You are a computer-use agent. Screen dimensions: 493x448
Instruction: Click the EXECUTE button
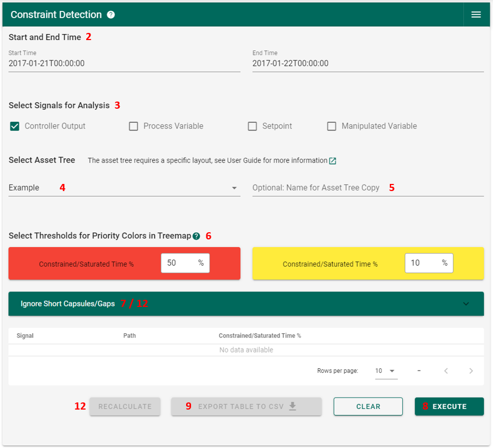(x=449, y=406)
